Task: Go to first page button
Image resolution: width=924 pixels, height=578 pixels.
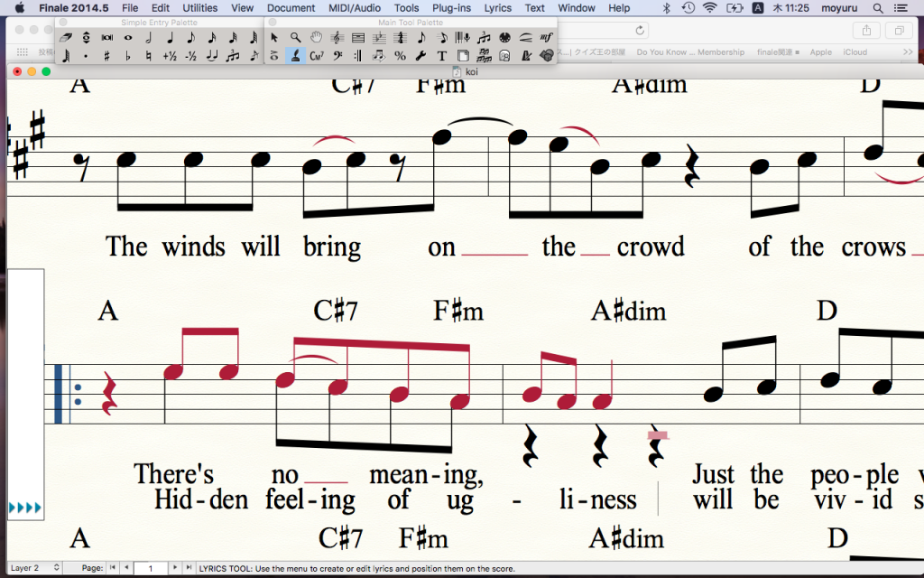Action: click(x=113, y=567)
